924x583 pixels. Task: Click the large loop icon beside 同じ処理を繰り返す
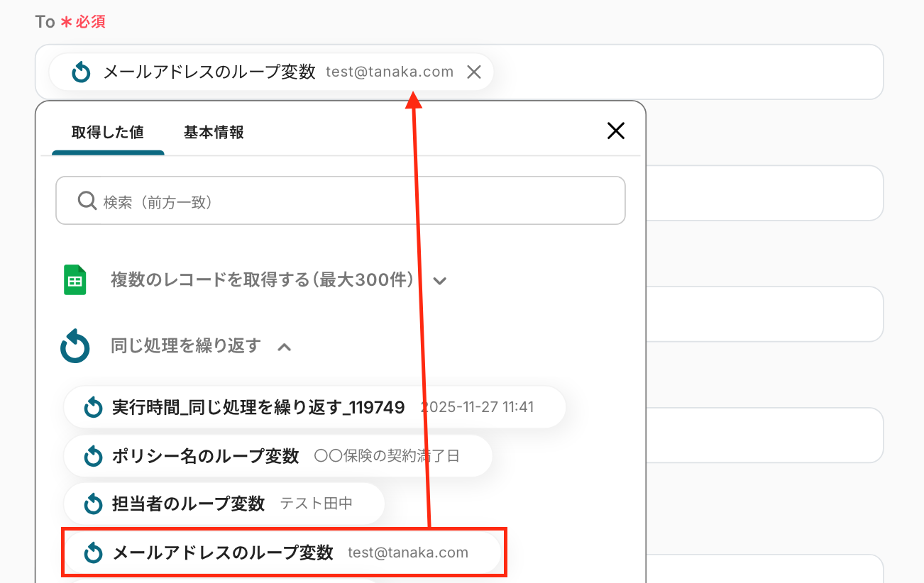pyautogui.click(x=75, y=347)
